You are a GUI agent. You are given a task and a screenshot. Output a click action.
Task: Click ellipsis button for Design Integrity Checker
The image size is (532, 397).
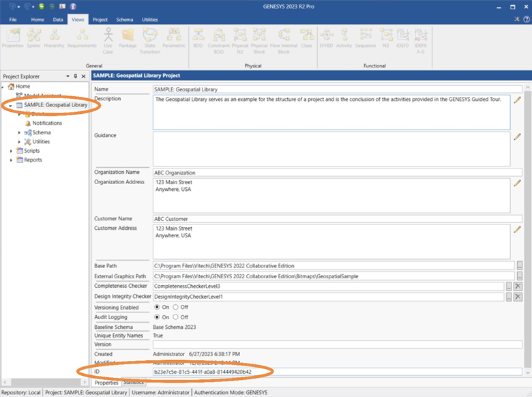point(508,297)
